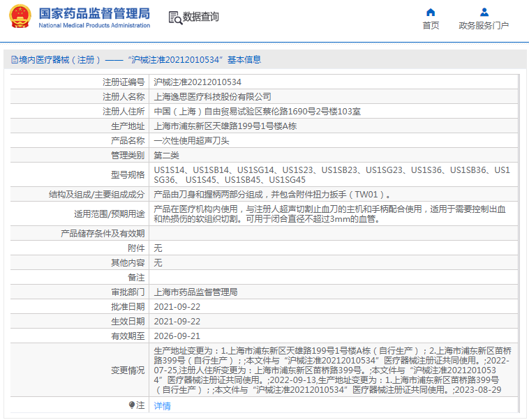This screenshot has height=420, width=529.
Task: Click the 注册证编号 row label
Action: [x=124, y=82]
